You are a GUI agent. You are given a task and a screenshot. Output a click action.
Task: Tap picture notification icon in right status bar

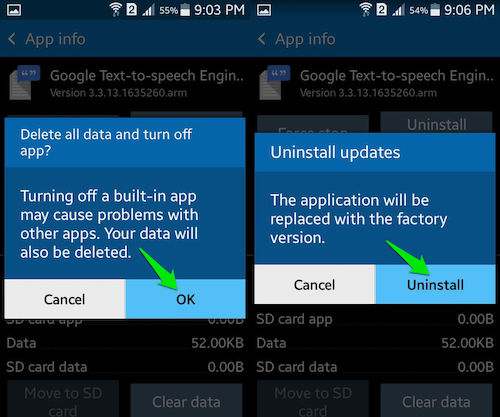[264, 10]
